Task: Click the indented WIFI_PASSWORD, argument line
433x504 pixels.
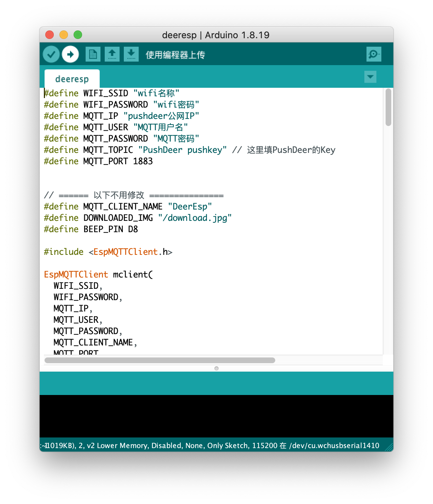Action: pyautogui.click(x=88, y=297)
